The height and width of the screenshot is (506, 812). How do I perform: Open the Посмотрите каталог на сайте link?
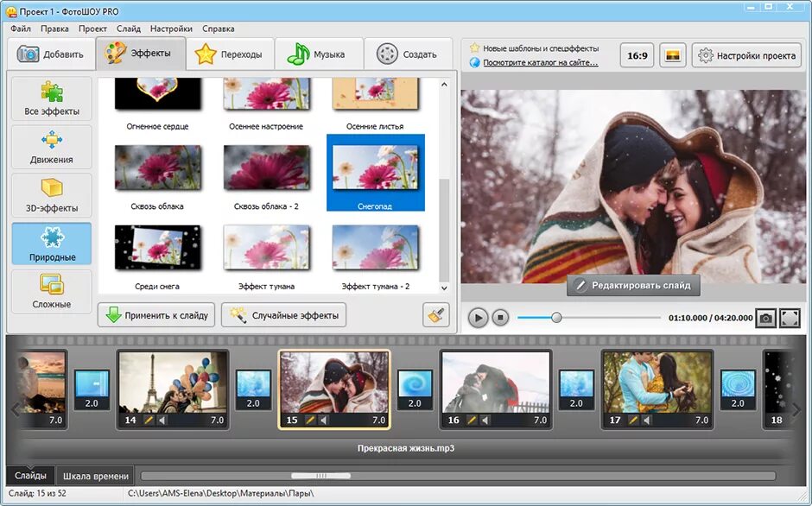tap(540, 63)
